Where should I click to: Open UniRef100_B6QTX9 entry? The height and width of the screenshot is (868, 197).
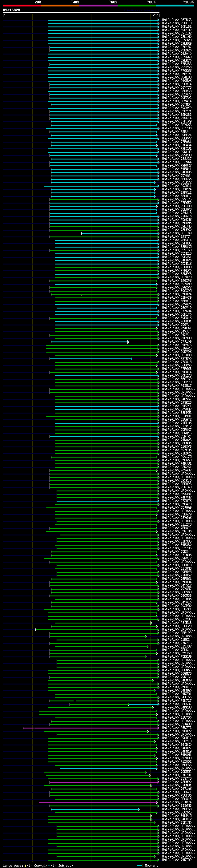click(177, 379)
